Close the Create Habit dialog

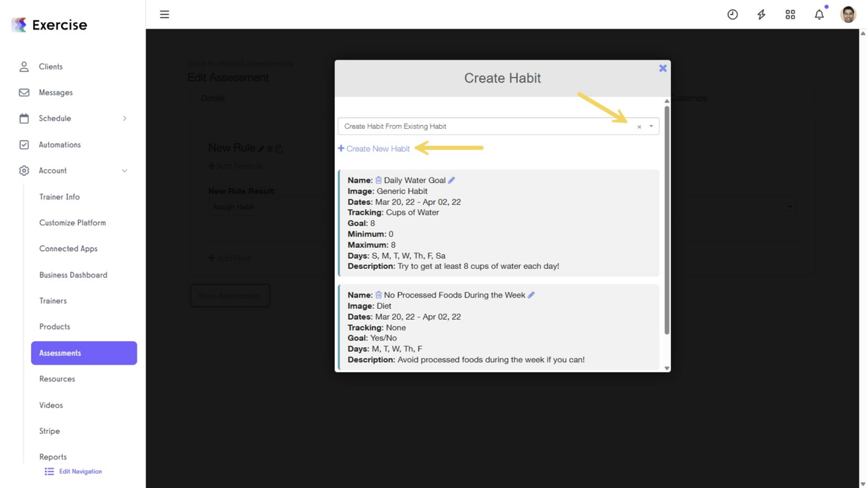[x=663, y=68]
